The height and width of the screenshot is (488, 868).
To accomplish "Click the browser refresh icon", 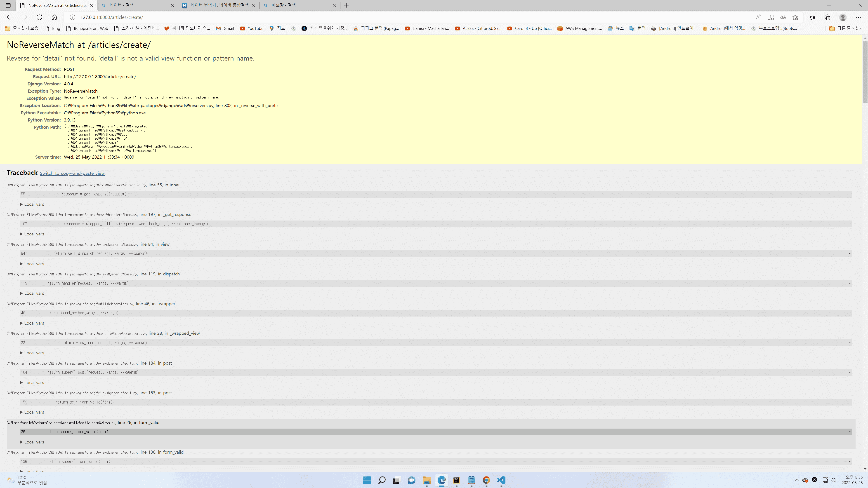I will 39,17.
